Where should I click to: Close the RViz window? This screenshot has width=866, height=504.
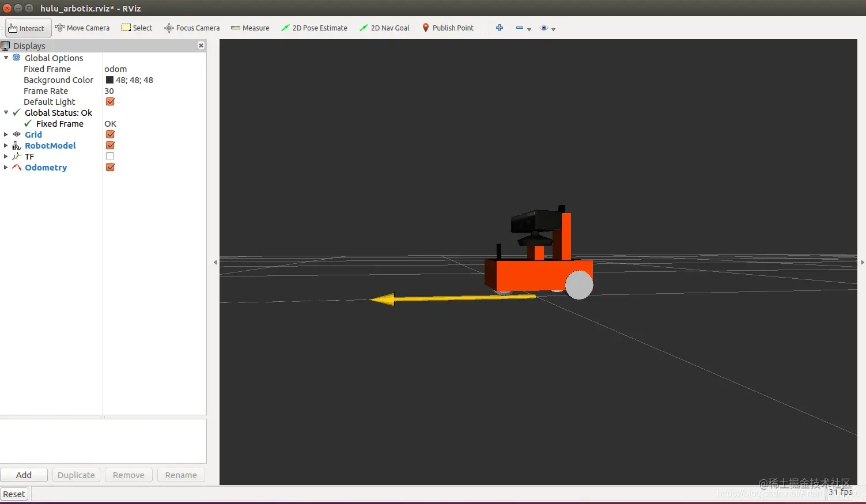pyautogui.click(x=7, y=8)
